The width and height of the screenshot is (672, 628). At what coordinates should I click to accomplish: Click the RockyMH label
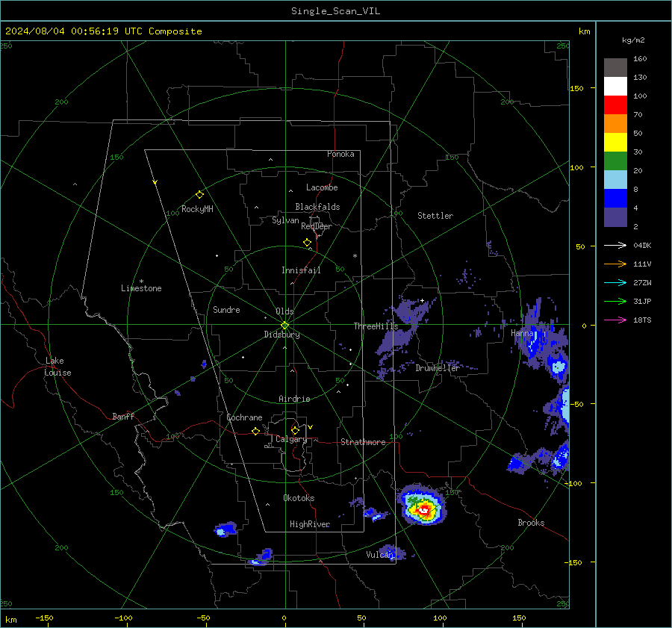coord(197,209)
